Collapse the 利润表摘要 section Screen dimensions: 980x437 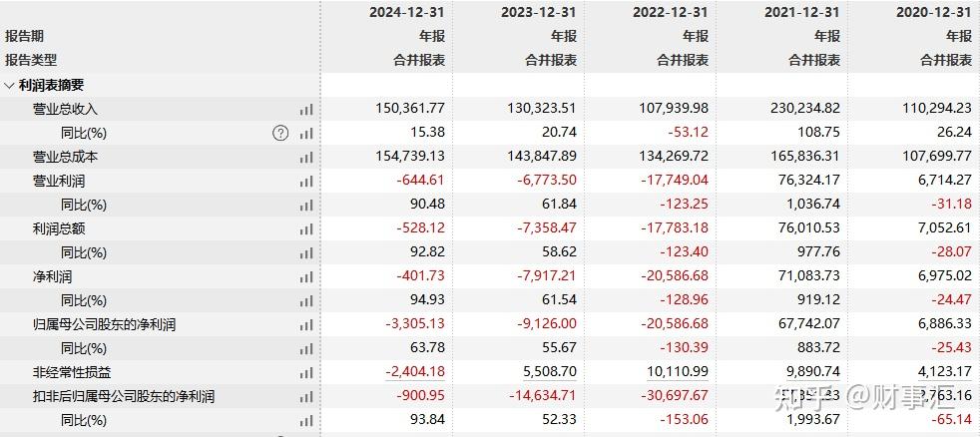pyautogui.click(x=10, y=86)
